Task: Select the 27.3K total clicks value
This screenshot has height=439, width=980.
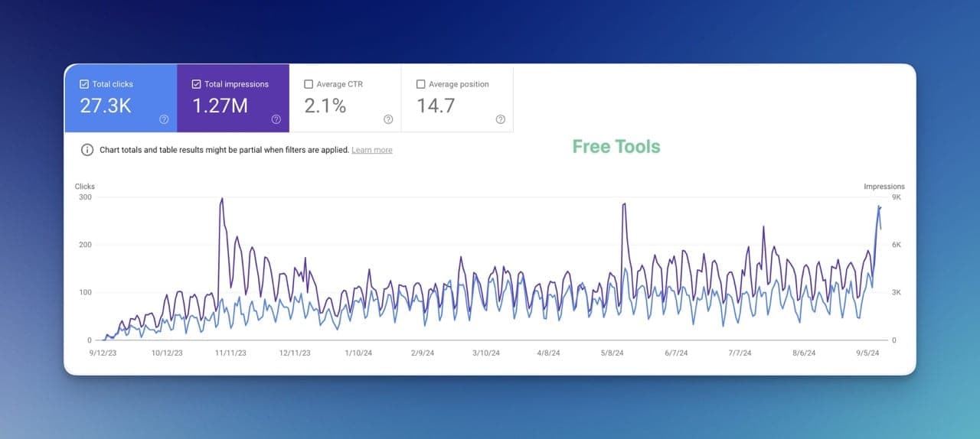Action: (x=106, y=106)
